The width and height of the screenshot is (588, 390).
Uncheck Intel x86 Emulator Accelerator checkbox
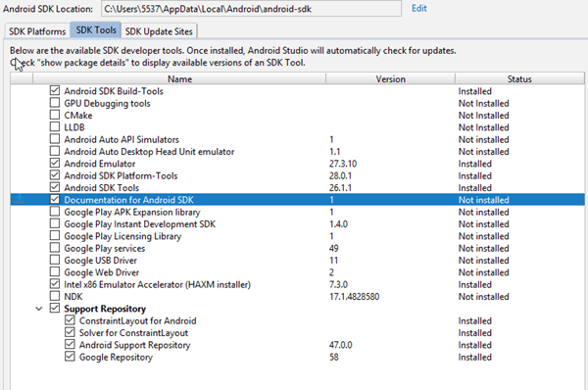click(x=55, y=283)
